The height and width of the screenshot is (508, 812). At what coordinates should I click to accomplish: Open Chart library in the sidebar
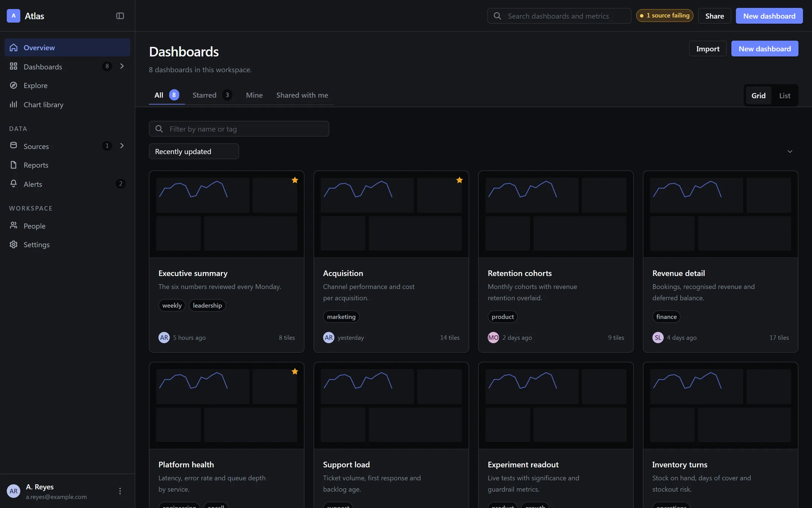pyautogui.click(x=67, y=105)
